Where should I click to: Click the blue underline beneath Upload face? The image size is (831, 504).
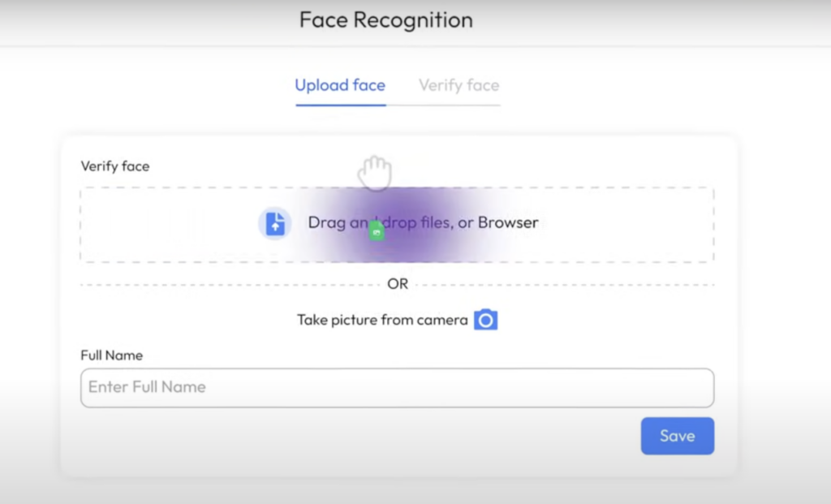(x=340, y=105)
